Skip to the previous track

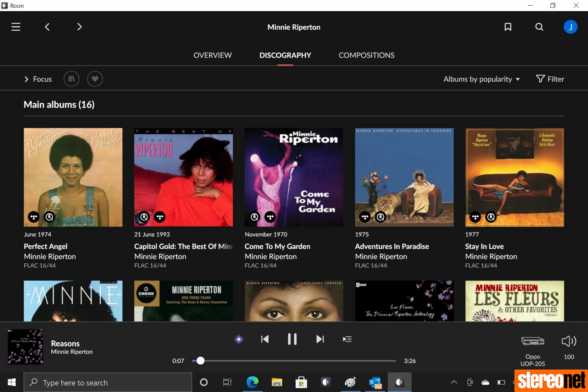265,339
